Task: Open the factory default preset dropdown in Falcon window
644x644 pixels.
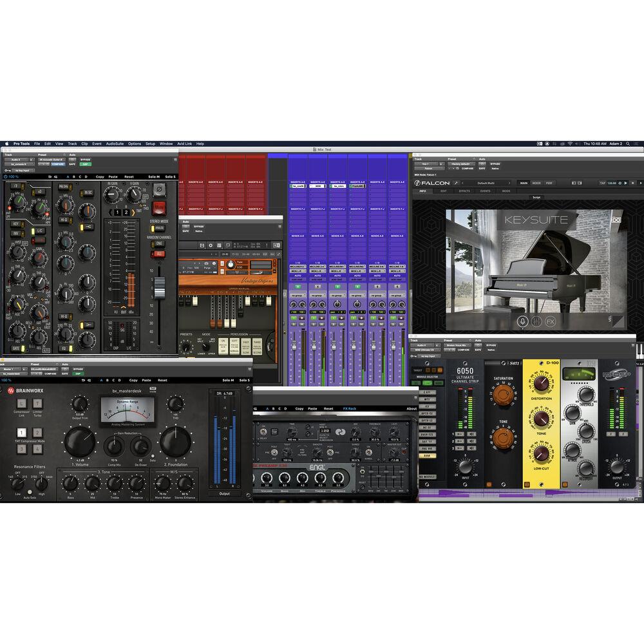Action: 460,164
